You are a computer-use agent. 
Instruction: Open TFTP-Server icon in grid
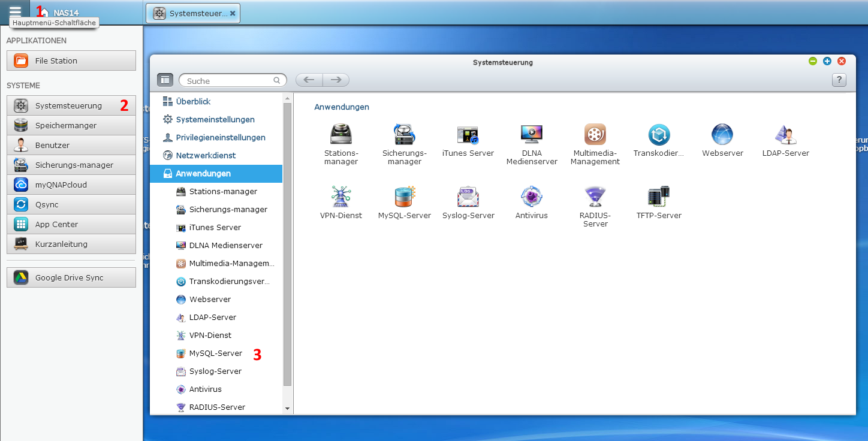659,197
